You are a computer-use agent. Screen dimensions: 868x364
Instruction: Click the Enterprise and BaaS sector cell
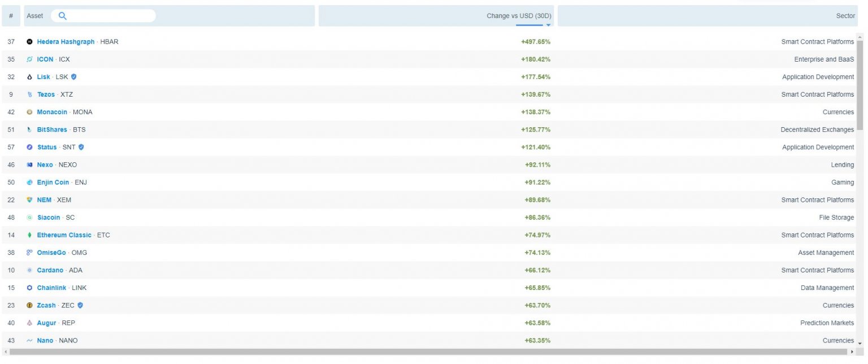824,59
